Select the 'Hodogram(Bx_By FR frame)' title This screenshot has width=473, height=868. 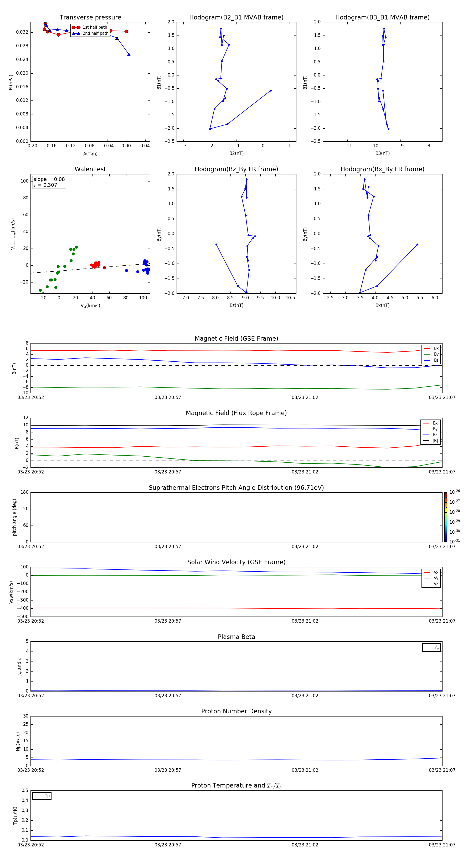click(x=382, y=169)
